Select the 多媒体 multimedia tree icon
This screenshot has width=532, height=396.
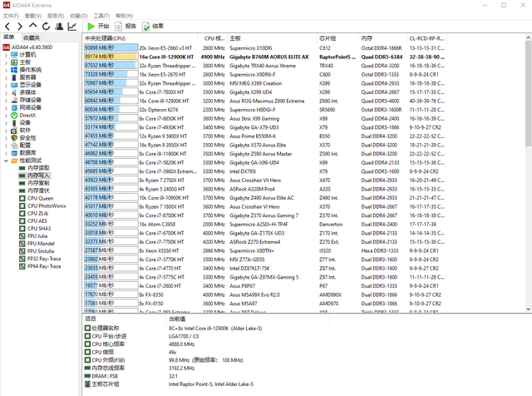[x=14, y=92]
